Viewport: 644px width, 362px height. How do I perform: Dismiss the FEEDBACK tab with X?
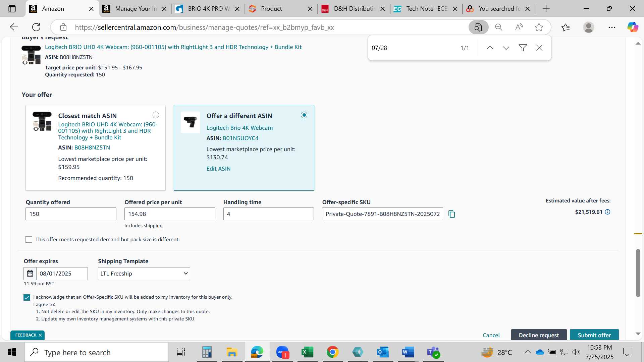tap(40, 335)
